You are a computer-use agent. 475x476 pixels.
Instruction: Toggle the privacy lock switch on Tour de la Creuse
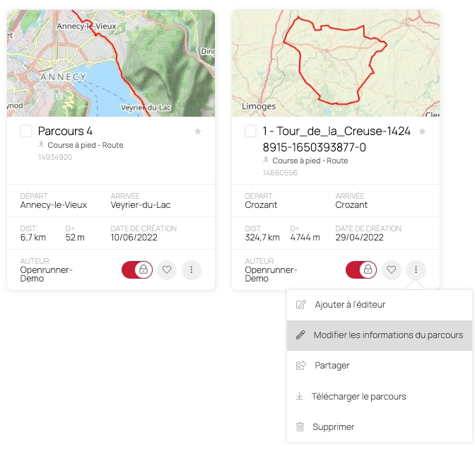pyautogui.click(x=361, y=269)
